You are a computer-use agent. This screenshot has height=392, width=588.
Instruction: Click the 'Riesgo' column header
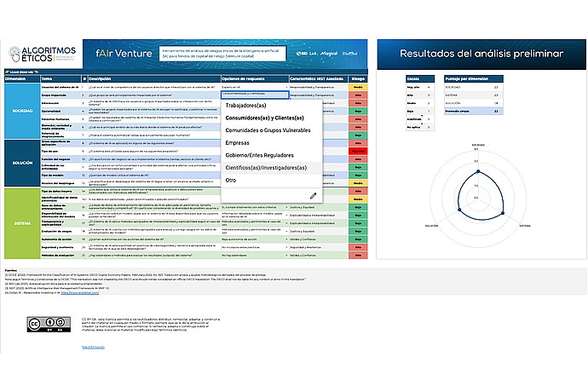[x=358, y=78]
